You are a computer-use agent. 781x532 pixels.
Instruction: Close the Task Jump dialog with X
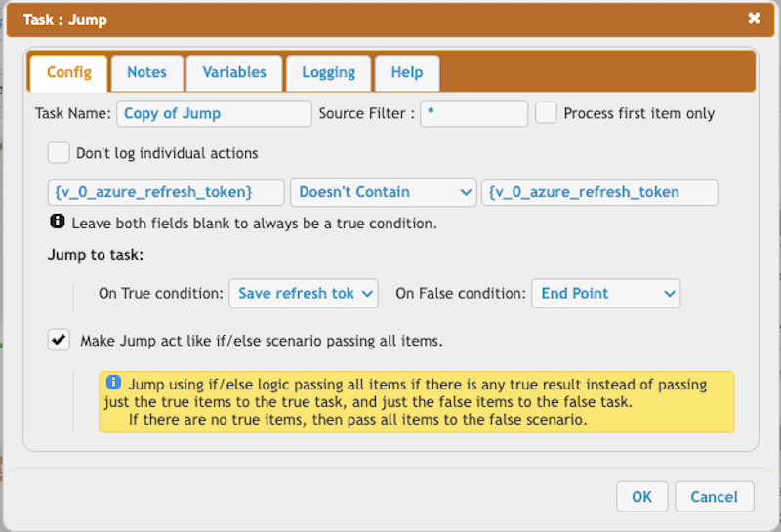(754, 19)
